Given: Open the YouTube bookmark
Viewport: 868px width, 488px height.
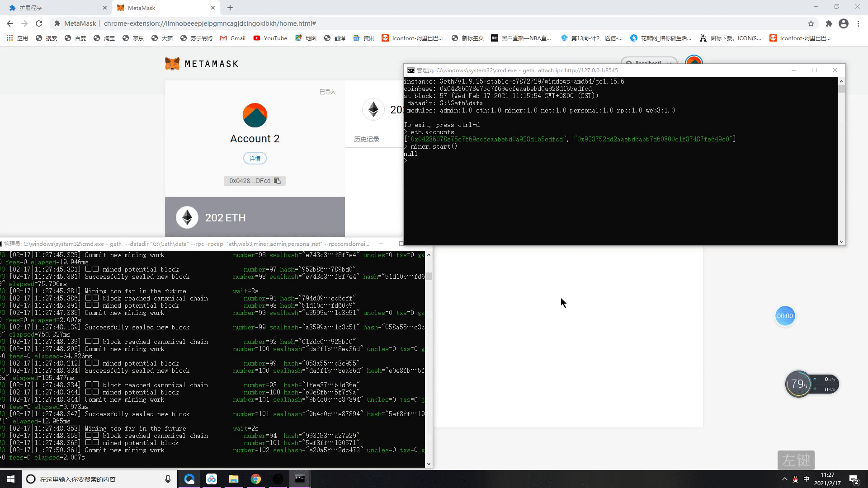Looking at the screenshot, I should (x=270, y=38).
